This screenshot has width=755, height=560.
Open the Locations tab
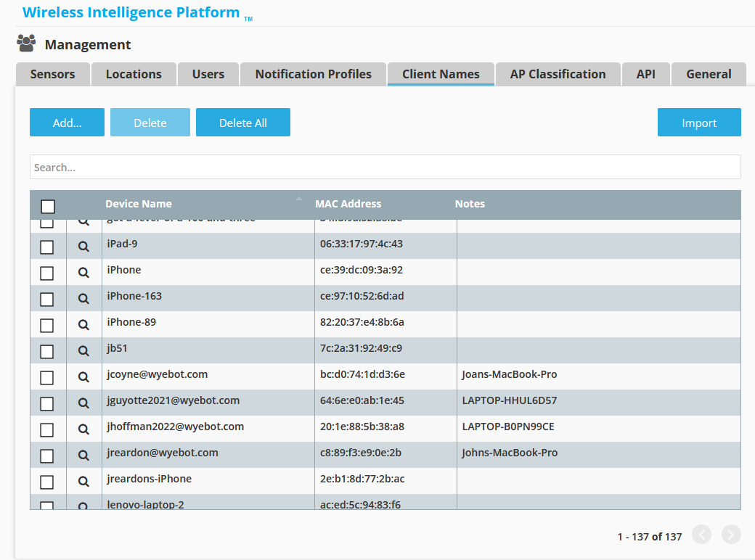(x=134, y=74)
